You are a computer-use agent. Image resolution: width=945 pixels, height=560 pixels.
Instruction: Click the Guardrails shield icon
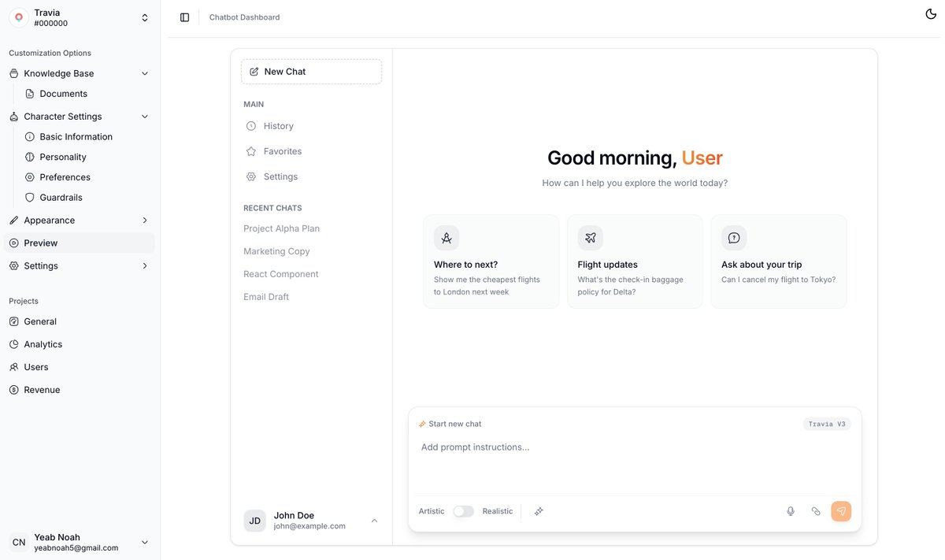(30, 198)
